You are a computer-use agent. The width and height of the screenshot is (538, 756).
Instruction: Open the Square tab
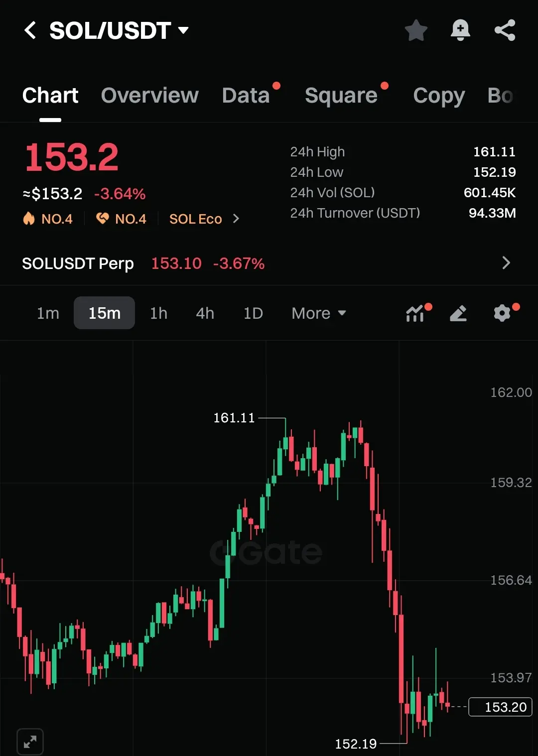341,95
